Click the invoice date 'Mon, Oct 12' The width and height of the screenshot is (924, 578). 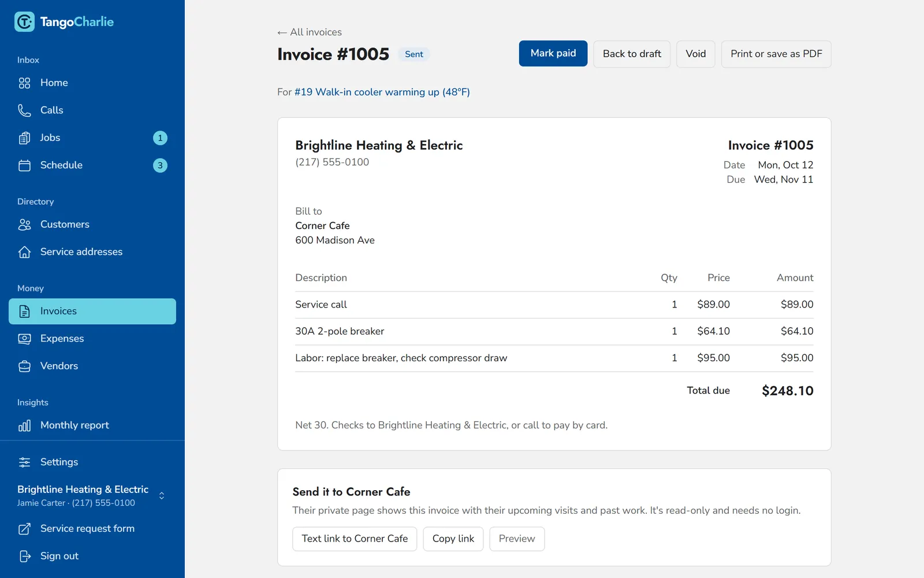coord(785,165)
